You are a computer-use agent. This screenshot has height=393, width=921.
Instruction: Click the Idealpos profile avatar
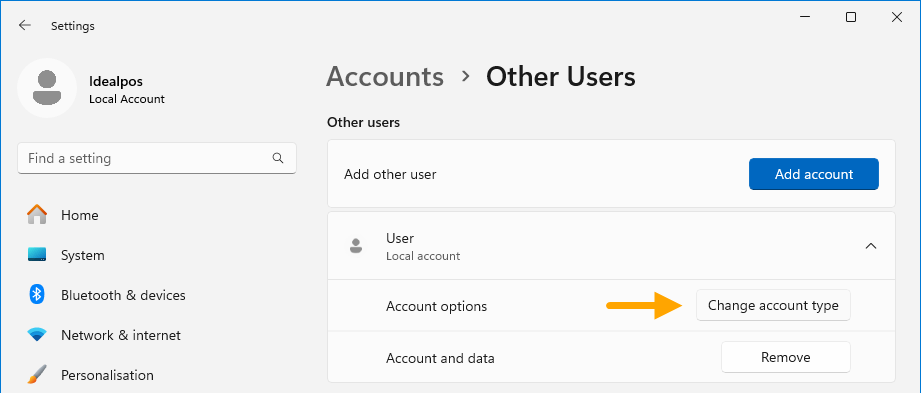point(47,88)
